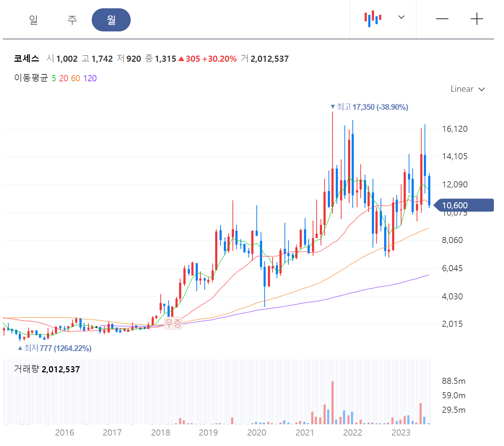Click the 8,060 price axis label

click(452, 240)
